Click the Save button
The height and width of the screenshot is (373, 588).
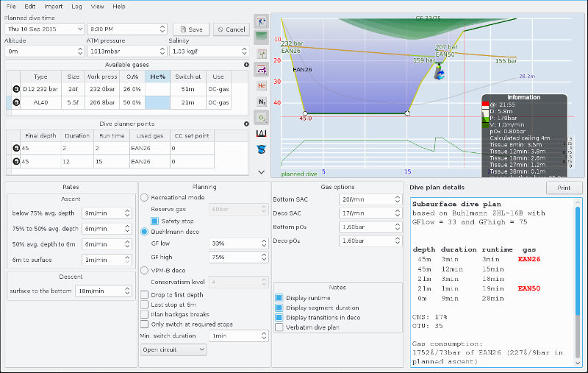pos(190,29)
